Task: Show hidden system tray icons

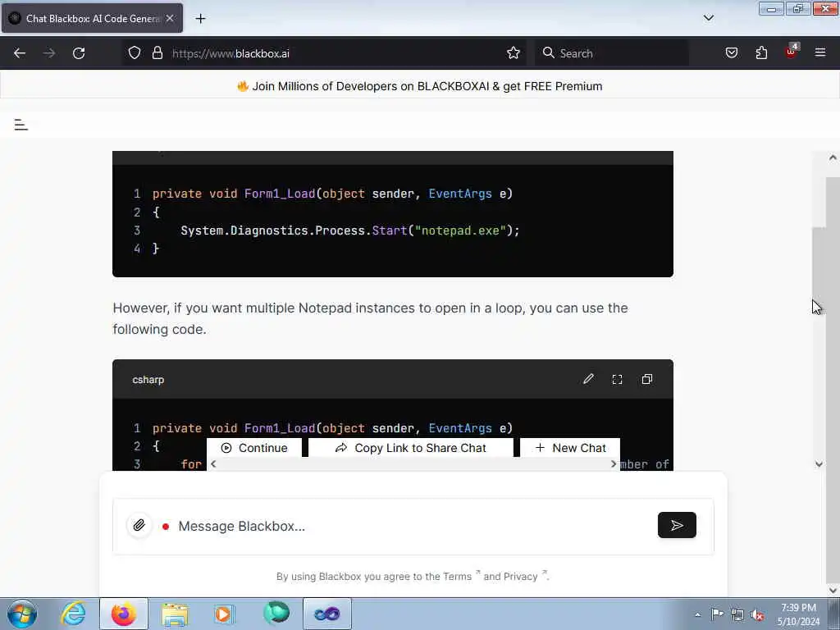Action: 697,614
